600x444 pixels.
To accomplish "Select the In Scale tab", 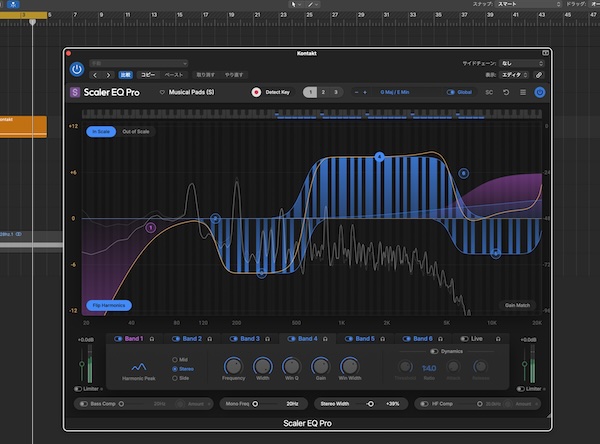I will tap(101, 132).
